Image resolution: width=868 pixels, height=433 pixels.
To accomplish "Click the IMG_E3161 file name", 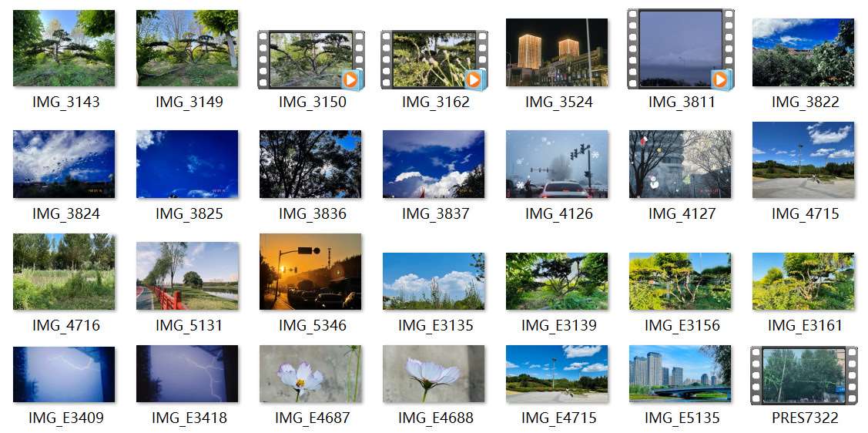I will pyautogui.click(x=806, y=325).
